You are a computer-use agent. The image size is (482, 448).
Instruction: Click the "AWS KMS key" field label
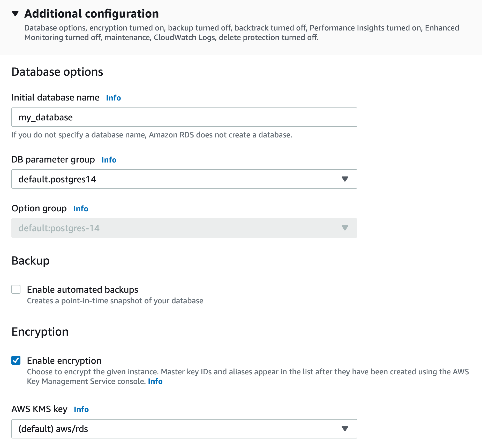[x=39, y=409]
